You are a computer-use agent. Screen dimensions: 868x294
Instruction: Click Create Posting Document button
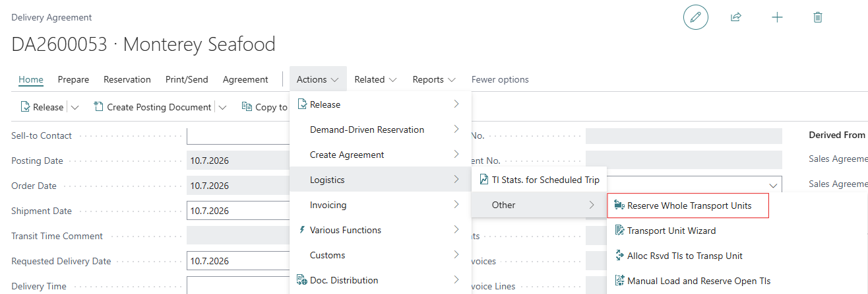coord(153,107)
